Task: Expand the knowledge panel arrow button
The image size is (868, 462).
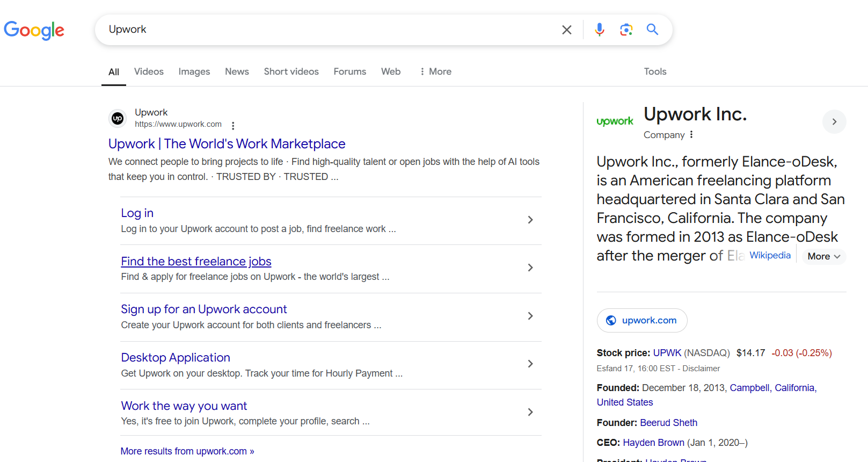Action: point(834,122)
